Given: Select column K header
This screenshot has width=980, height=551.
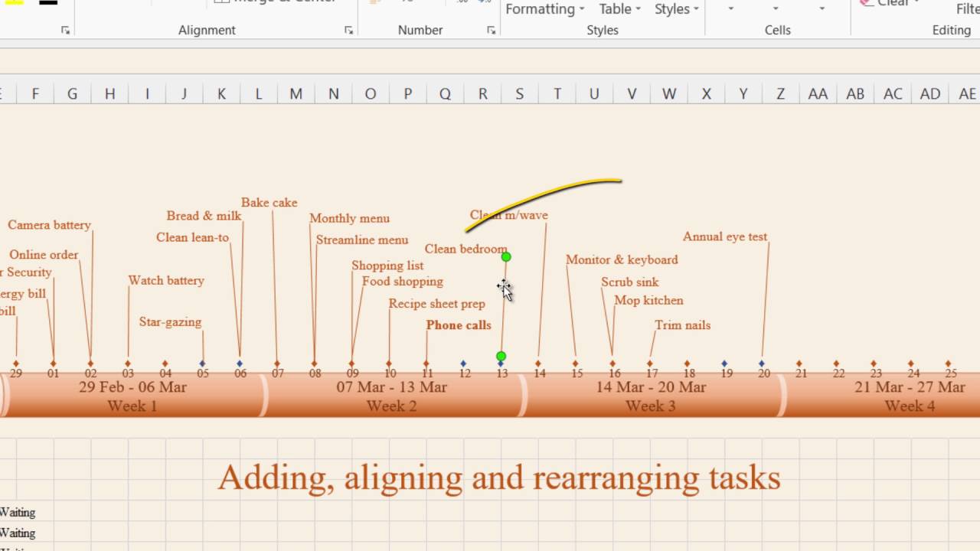Looking at the screenshot, I should (221, 93).
